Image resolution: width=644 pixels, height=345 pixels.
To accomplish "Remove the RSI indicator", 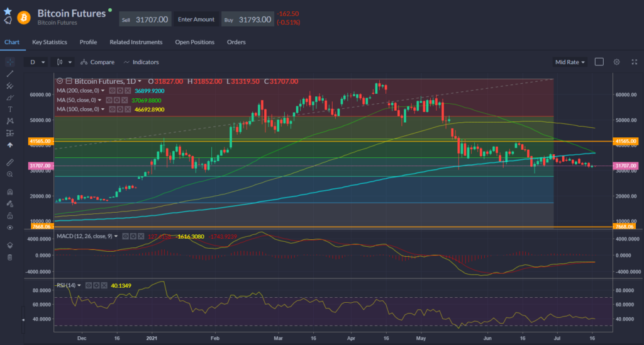I will click(104, 285).
